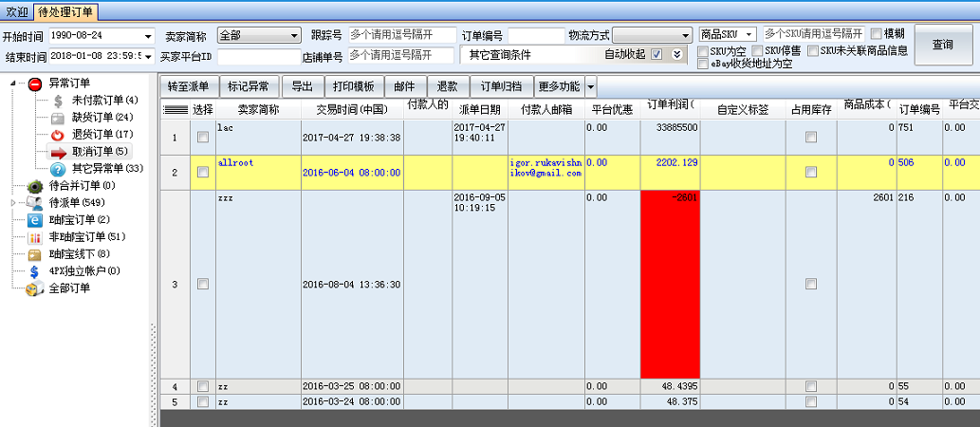980x427 pixels.
Task: Click the 取消订单 red arrow icon
Action: 58,152
